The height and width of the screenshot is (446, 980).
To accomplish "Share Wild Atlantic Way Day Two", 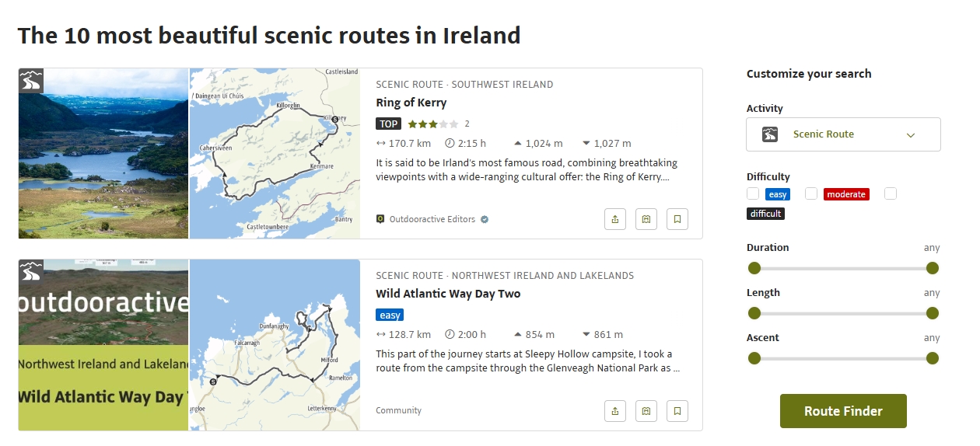I will pos(615,410).
